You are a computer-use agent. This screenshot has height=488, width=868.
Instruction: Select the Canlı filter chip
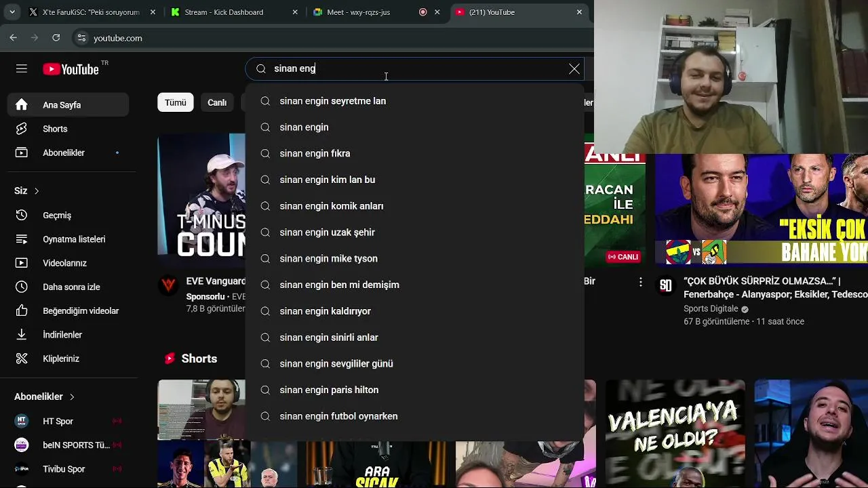point(217,102)
